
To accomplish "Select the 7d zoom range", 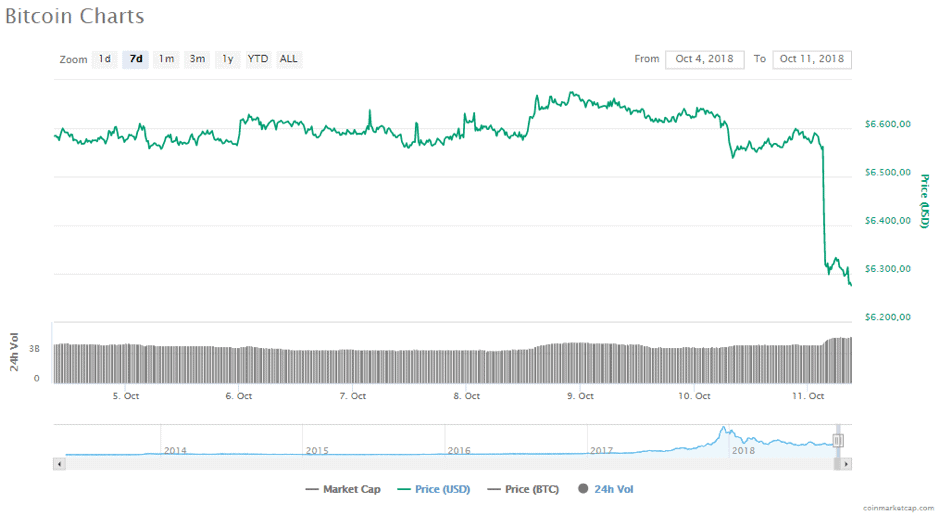I will tap(136, 59).
